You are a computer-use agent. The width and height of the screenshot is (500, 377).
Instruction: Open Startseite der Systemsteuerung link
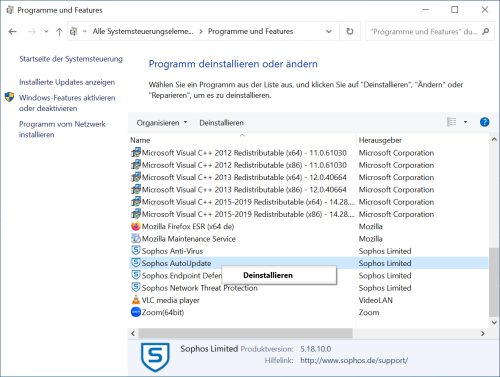coord(71,59)
